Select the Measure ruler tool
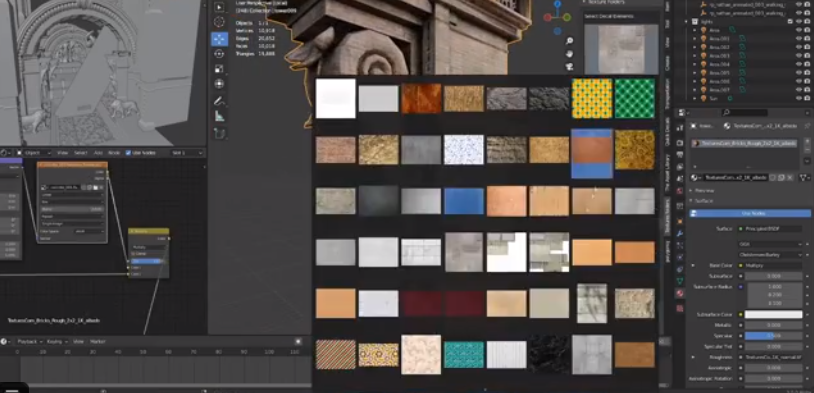The height and width of the screenshot is (393, 814). [219, 117]
